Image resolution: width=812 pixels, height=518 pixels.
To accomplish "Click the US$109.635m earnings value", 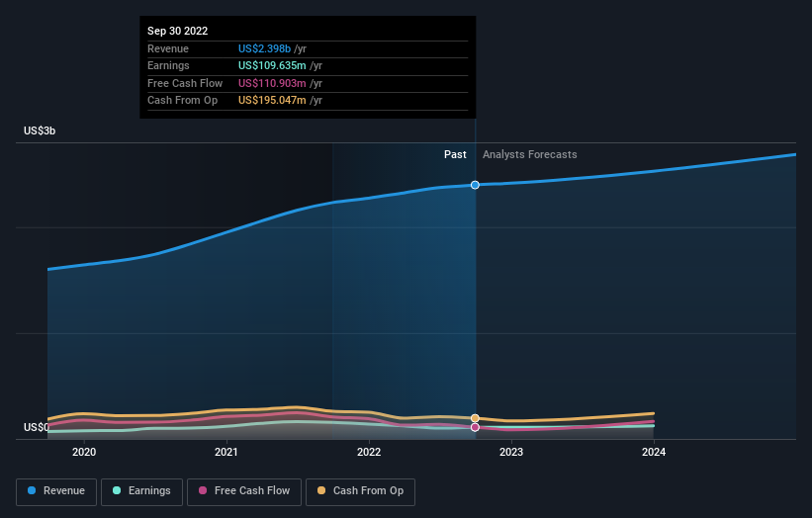I will [272, 65].
